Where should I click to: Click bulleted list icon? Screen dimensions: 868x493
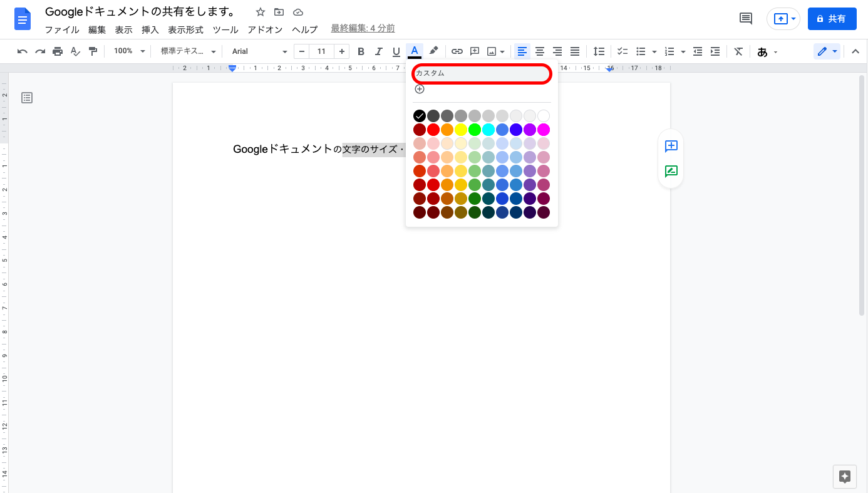tap(641, 51)
